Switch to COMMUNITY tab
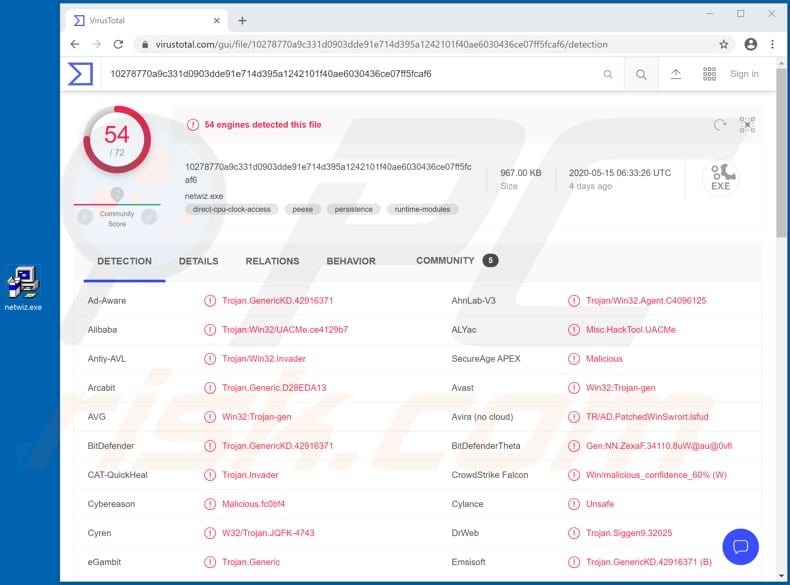790x585 pixels. [x=456, y=261]
